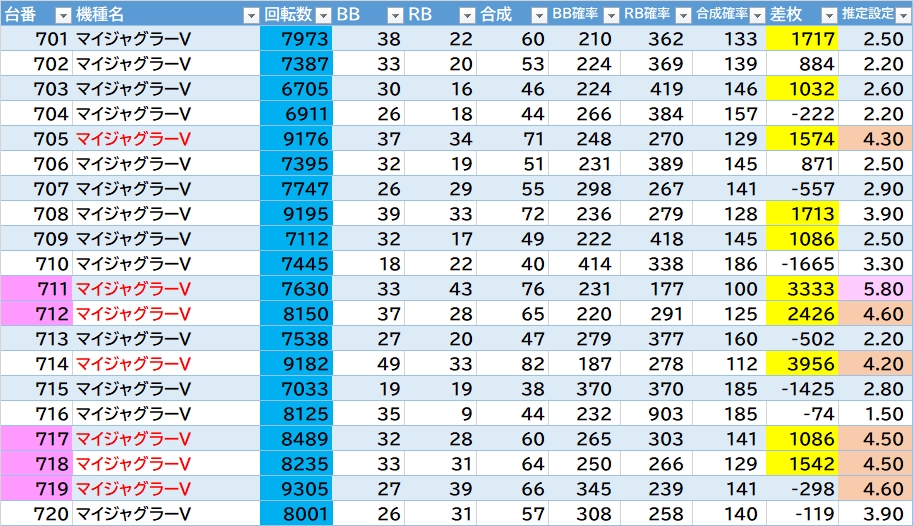This screenshot has width=913, height=526.
Task: Select 推定設定 cell 4.30
Action: pos(875,139)
